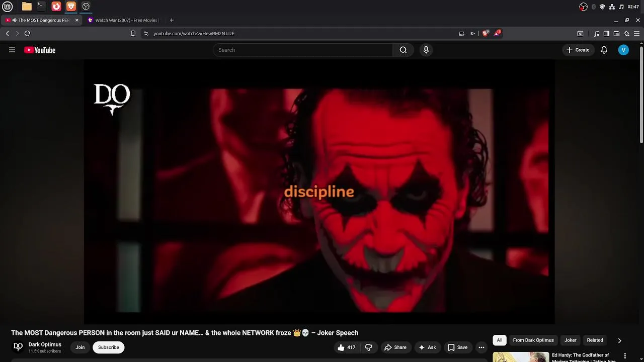Switch to the Watch War (2007) tab
644x362 pixels.
pyautogui.click(x=123, y=20)
